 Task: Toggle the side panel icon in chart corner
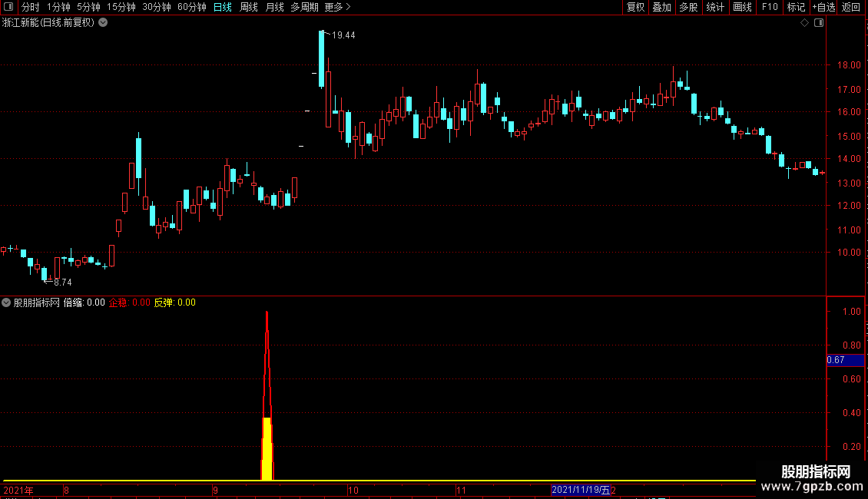pos(819,23)
